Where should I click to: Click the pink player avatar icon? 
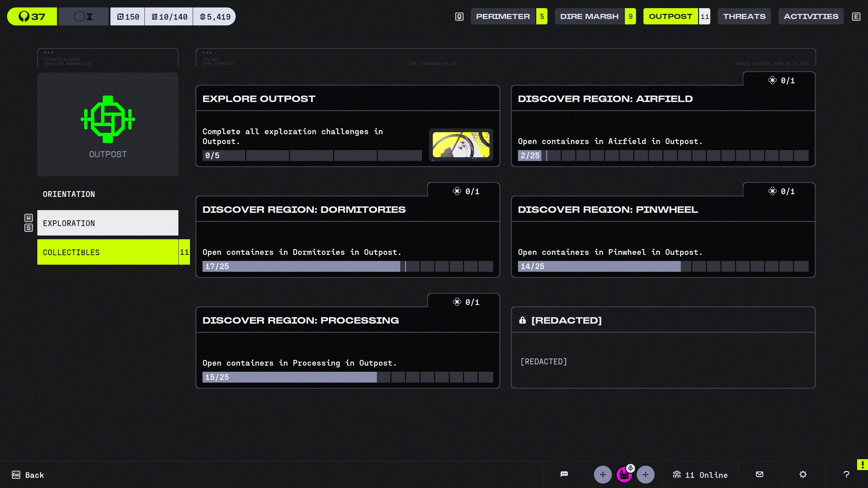(x=624, y=475)
